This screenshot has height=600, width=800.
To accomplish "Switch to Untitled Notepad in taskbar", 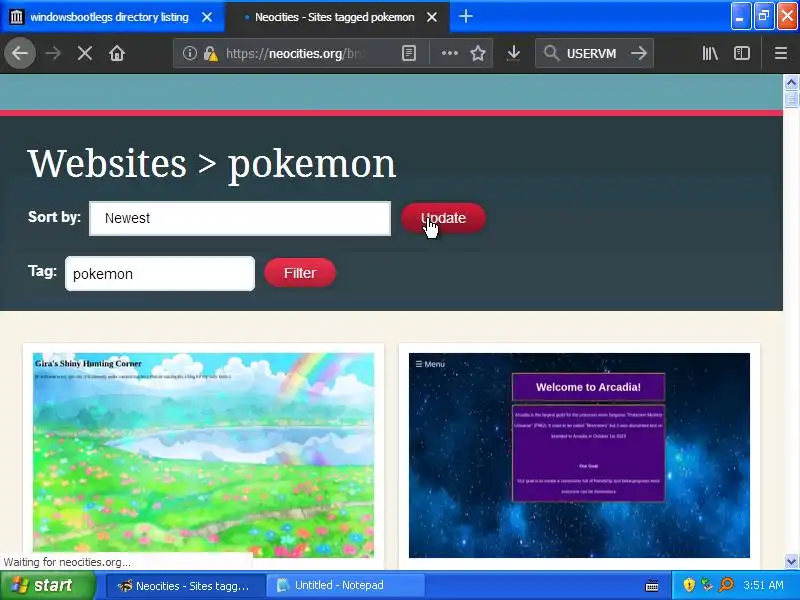I will point(347,586).
